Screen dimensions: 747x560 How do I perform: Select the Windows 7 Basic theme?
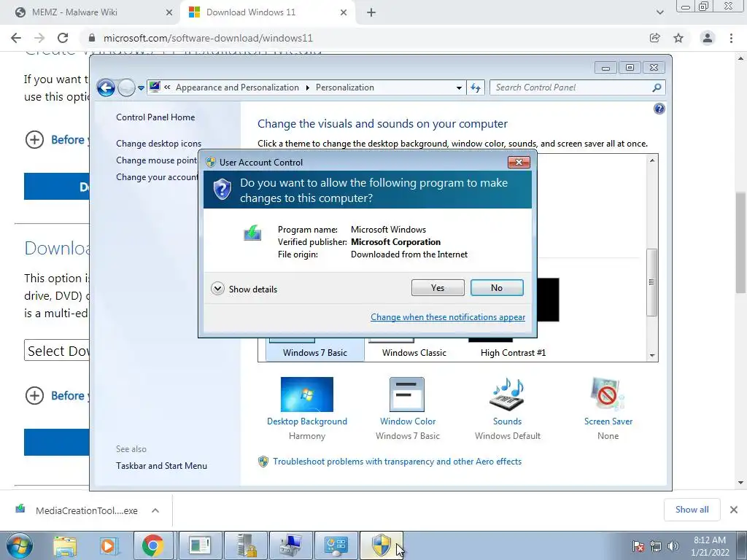tap(315, 349)
